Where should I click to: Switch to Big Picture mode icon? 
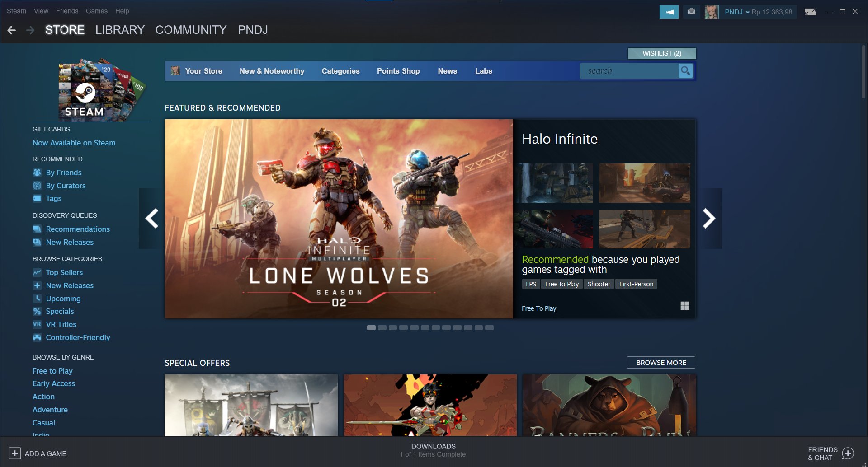tap(810, 12)
